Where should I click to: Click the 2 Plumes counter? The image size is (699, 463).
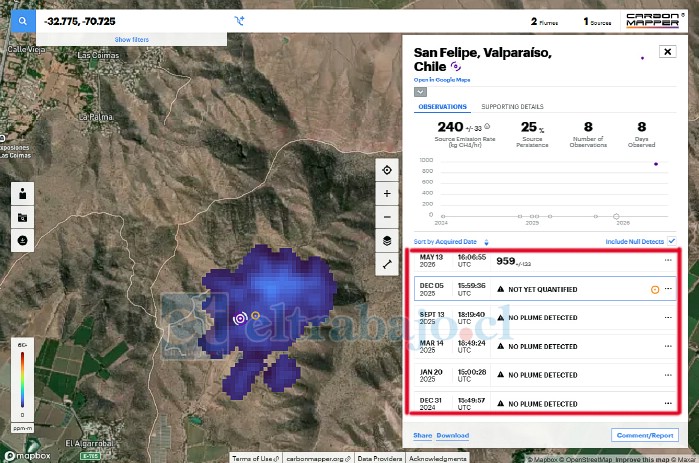click(544, 21)
